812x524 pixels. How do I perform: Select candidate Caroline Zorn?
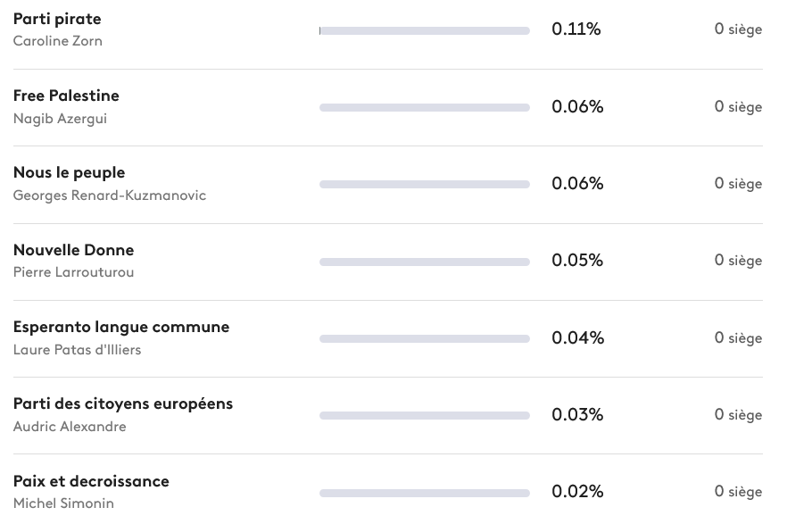click(57, 41)
